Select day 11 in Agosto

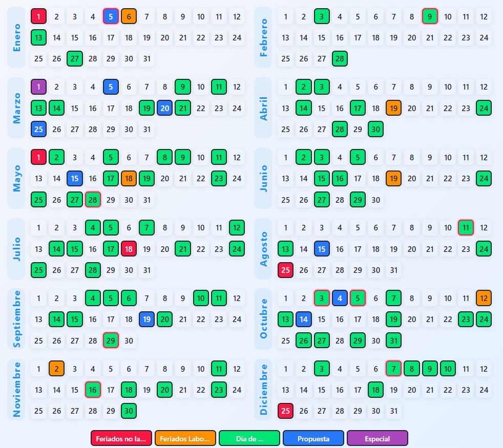466,228
